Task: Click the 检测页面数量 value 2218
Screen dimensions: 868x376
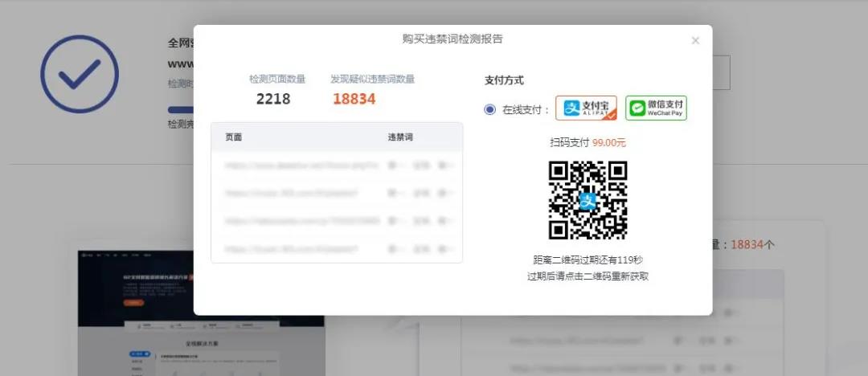Action: coord(273,99)
